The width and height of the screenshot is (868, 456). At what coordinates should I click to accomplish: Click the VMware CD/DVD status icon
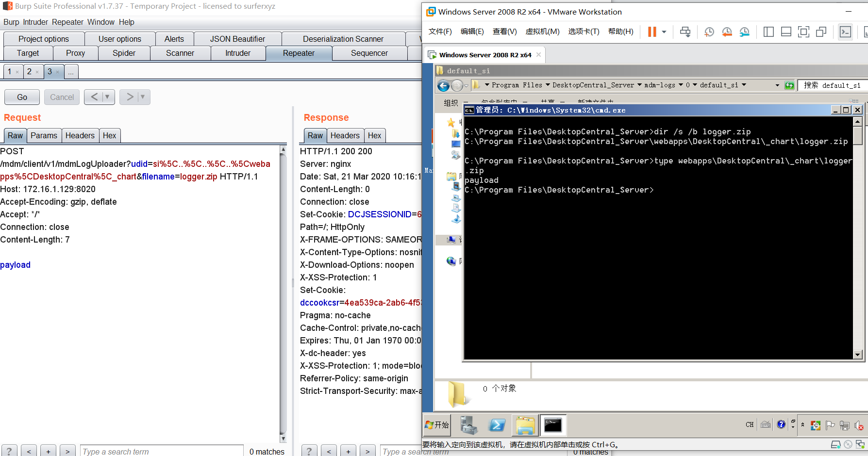pos(848,444)
